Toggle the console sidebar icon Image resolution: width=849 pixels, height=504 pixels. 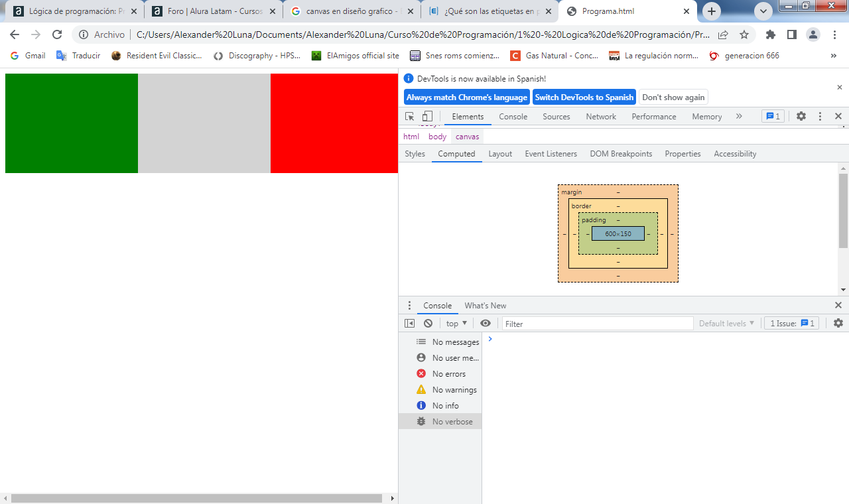(410, 324)
